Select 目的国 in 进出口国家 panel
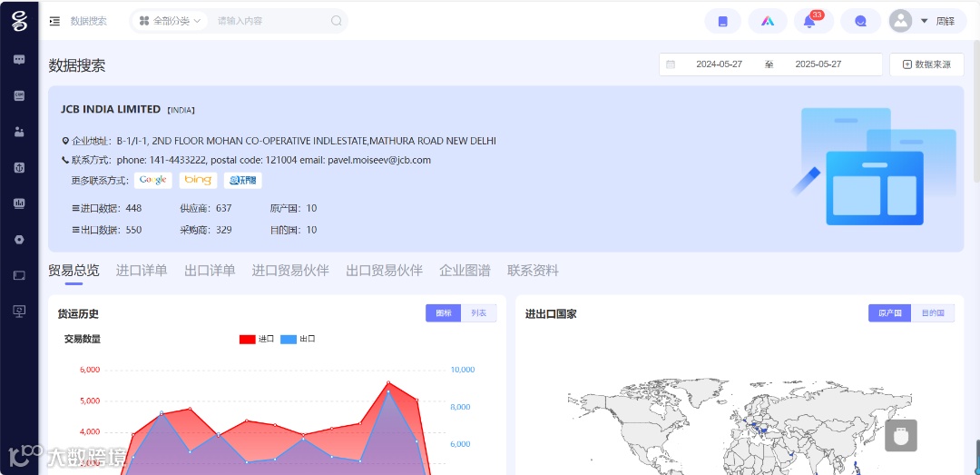This screenshot has height=475, width=980. click(933, 313)
